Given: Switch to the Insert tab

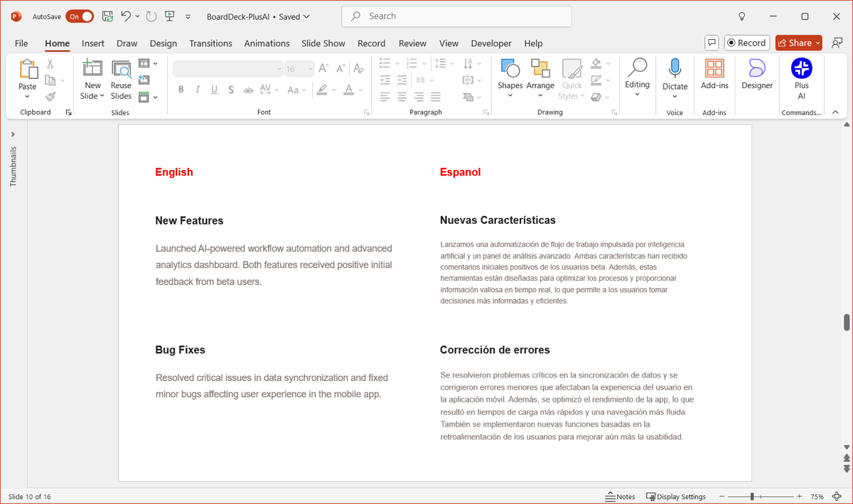Looking at the screenshot, I should click(93, 43).
